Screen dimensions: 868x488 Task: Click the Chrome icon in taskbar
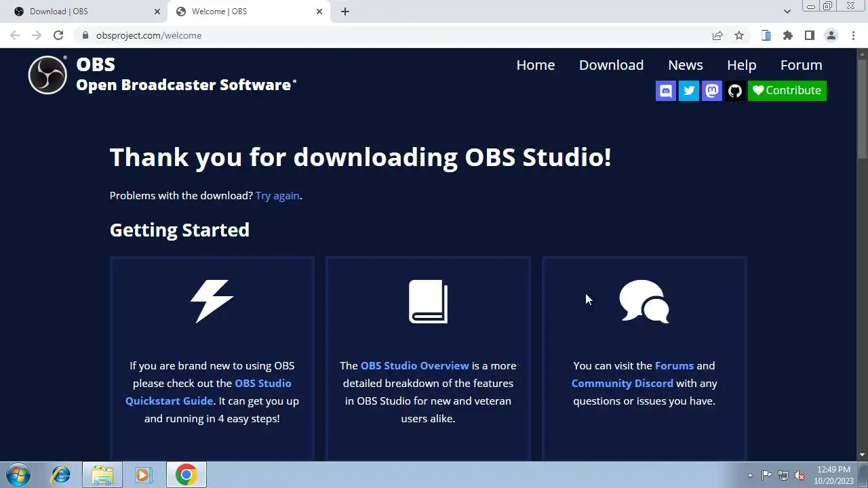click(186, 475)
